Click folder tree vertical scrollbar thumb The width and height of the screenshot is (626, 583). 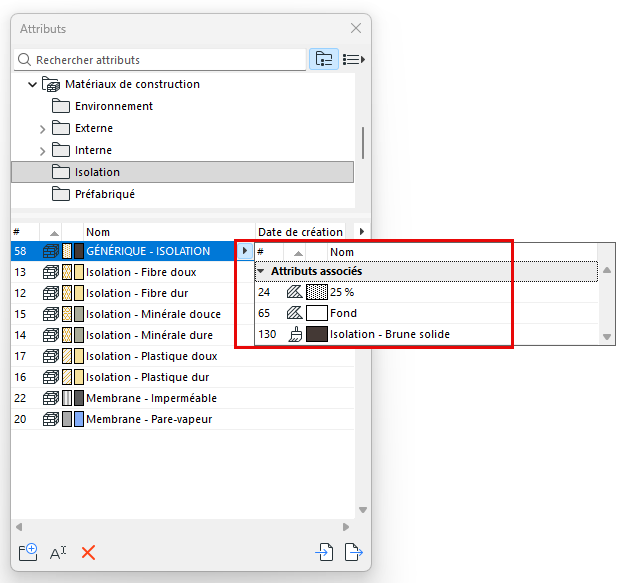[x=363, y=143]
